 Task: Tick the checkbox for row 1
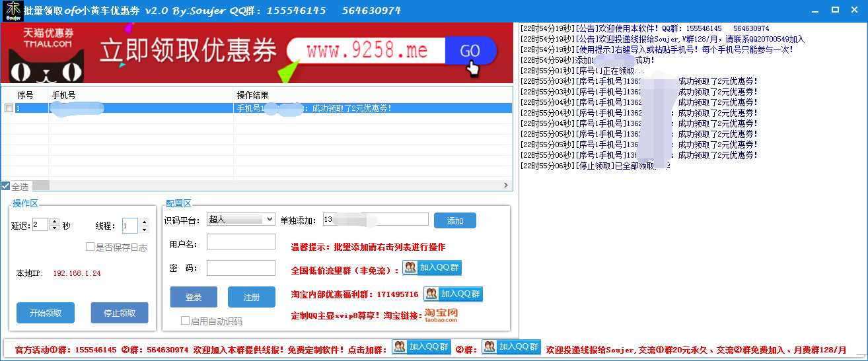click(9, 108)
